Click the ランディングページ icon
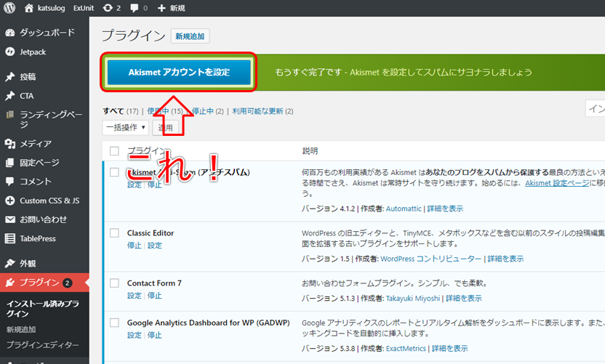 point(10,115)
